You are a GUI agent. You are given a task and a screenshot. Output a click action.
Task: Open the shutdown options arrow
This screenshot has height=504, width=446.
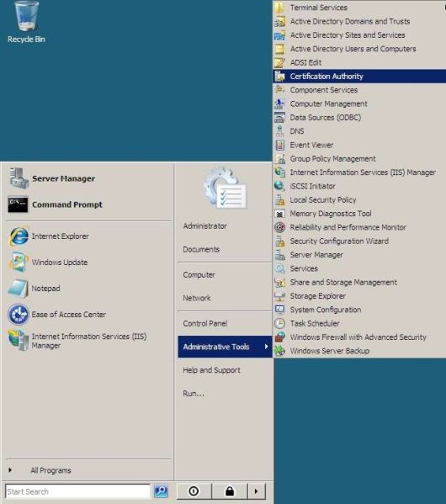[x=256, y=491]
